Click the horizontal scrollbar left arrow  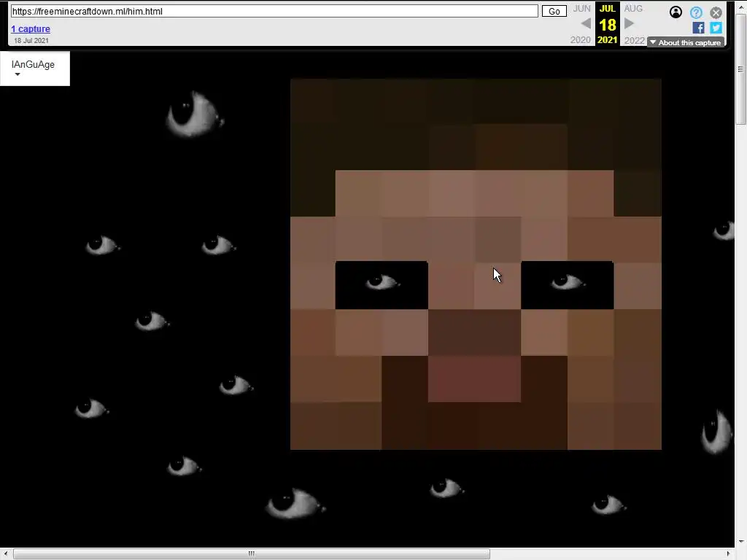click(5, 554)
